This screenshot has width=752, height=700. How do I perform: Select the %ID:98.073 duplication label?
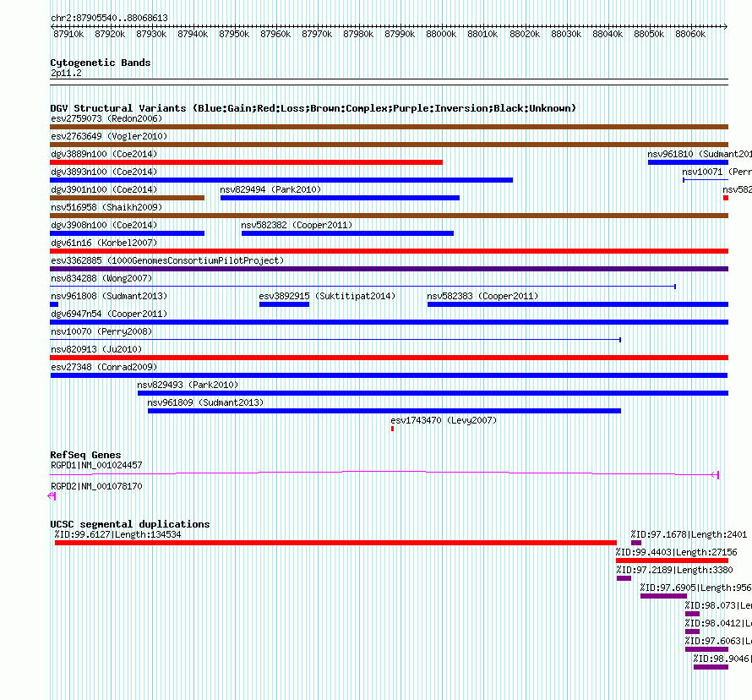click(x=718, y=605)
